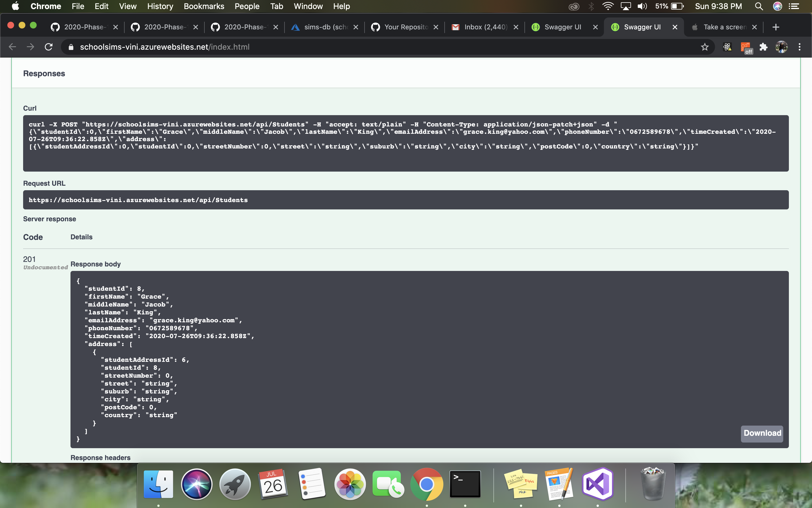The height and width of the screenshot is (508, 812).
Task: Reload the page with the refresh icon
Action: pyautogui.click(x=49, y=47)
